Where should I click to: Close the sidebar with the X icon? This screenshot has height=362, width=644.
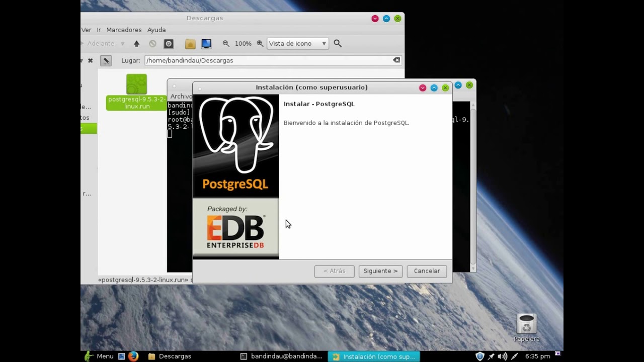[x=90, y=60]
